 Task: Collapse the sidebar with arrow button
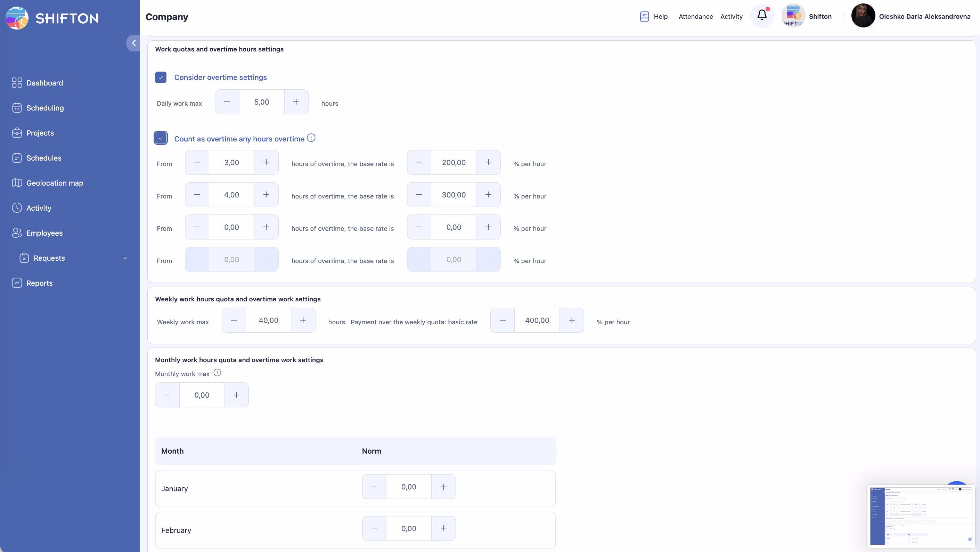point(133,43)
